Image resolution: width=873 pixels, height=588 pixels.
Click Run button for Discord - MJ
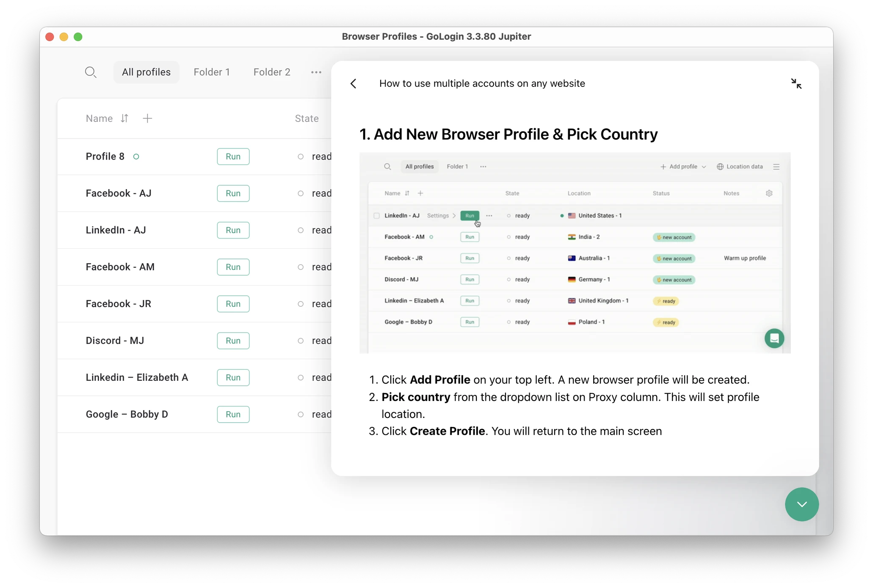pos(233,340)
